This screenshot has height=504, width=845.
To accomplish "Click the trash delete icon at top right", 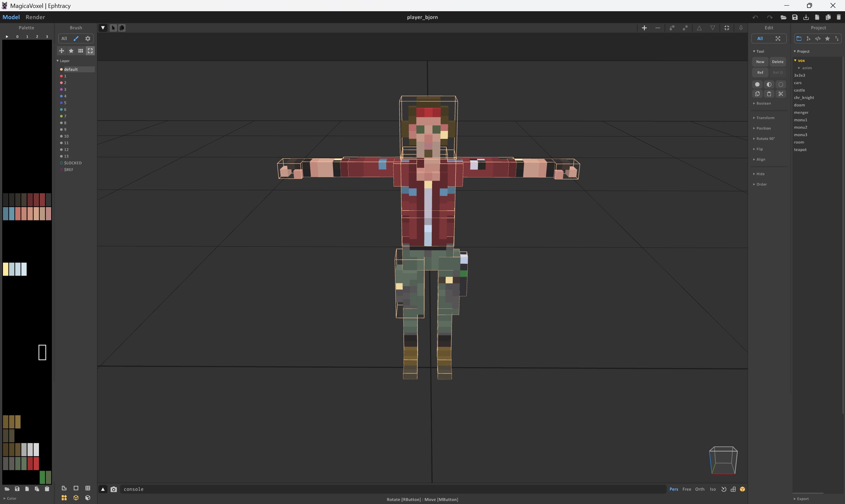I will coord(838,17).
